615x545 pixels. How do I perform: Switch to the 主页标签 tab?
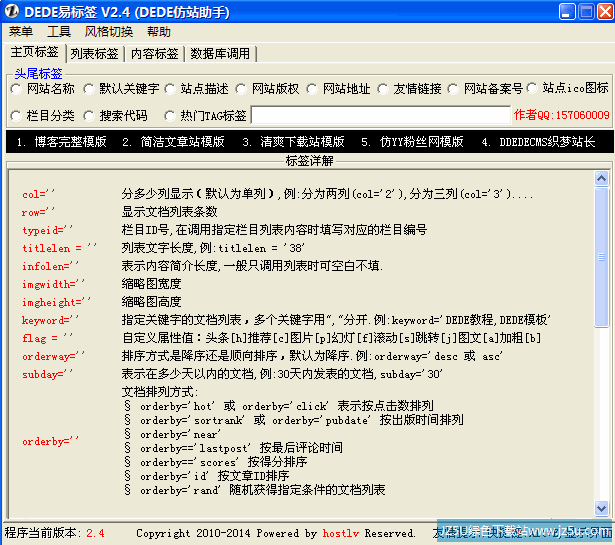pyautogui.click(x=35, y=52)
